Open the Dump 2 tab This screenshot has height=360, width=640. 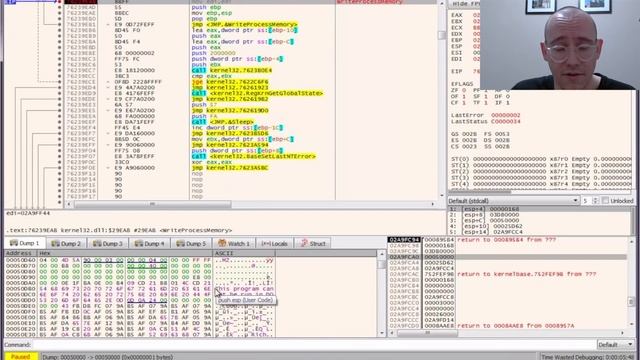point(66,244)
